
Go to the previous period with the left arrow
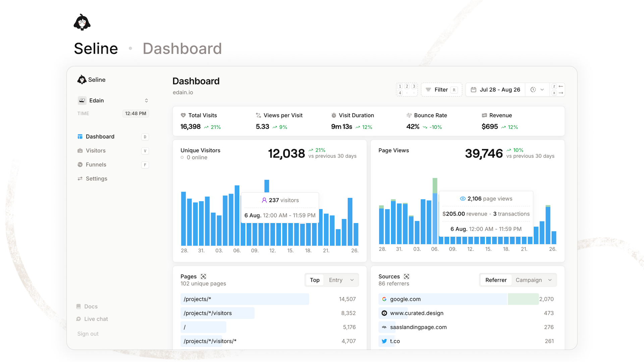click(561, 86)
